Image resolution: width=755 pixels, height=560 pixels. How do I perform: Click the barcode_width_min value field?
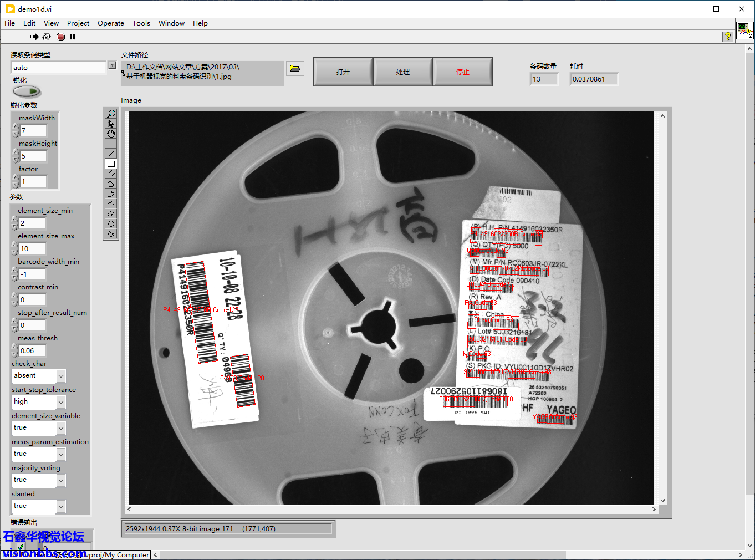click(32, 274)
